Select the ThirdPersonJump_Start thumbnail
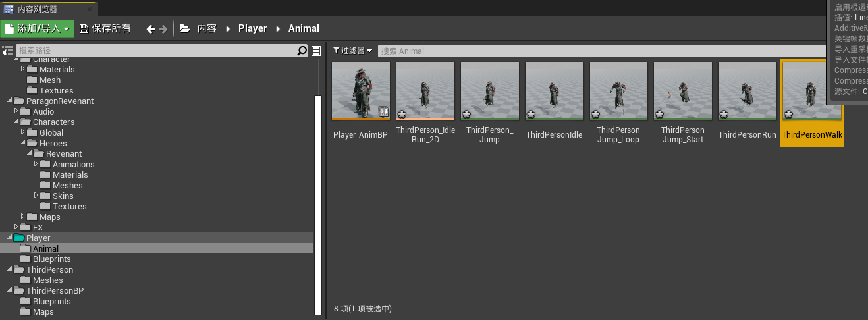 coord(683,91)
